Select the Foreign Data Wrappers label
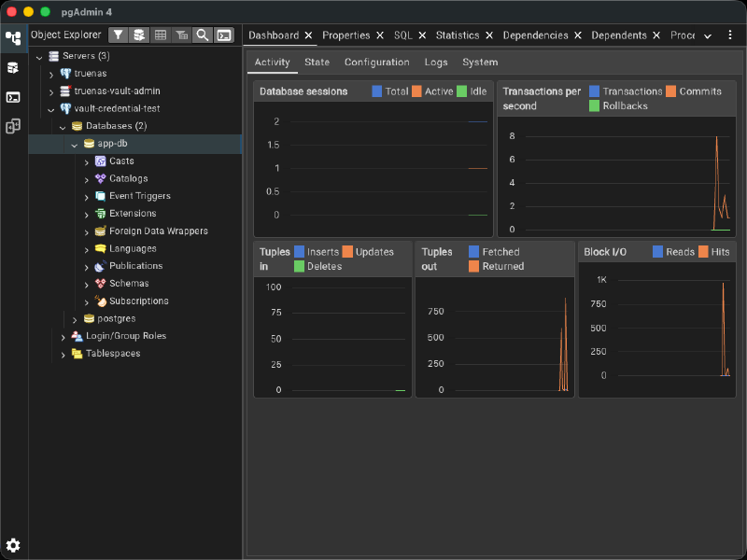 click(159, 231)
